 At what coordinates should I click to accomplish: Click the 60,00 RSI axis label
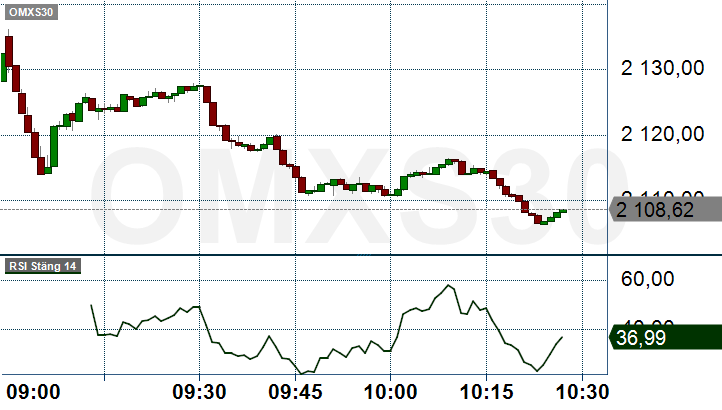(647, 279)
